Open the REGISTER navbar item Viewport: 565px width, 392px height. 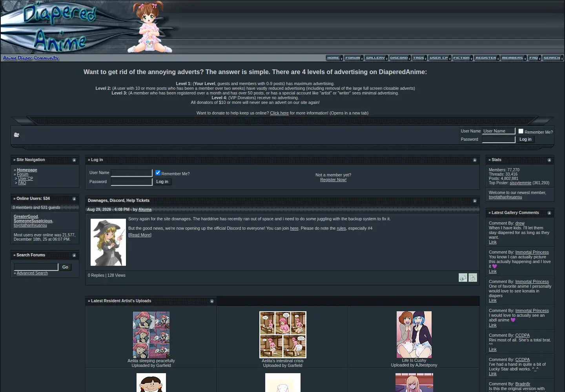click(487, 58)
